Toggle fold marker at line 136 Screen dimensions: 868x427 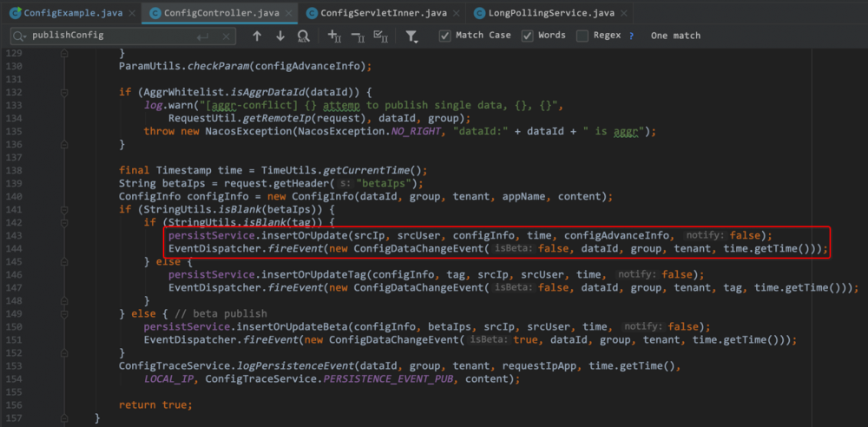pos(64,143)
